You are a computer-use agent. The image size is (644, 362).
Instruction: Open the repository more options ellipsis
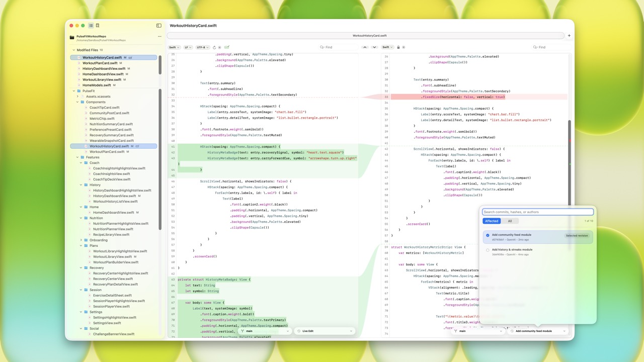pos(159,36)
